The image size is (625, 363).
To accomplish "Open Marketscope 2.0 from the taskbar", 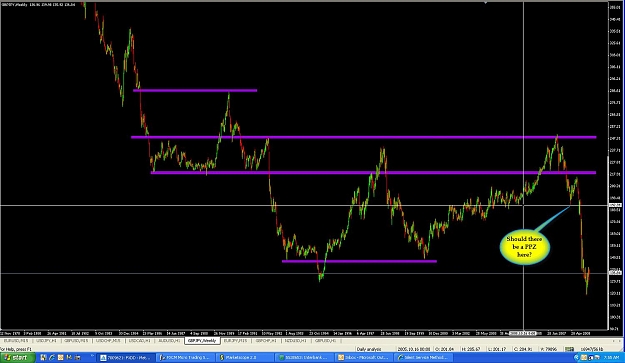I will point(244,357).
